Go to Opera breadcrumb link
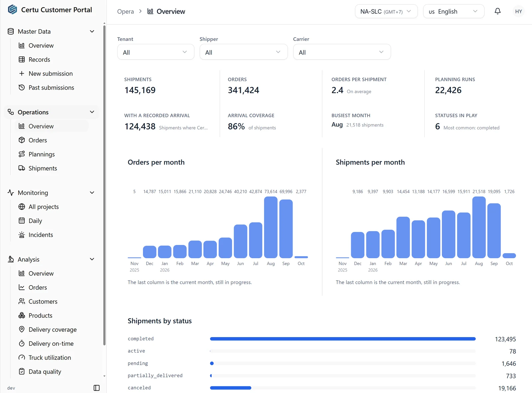Viewport: 532px width, 393px height. pyautogui.click(x=125, y=11)
